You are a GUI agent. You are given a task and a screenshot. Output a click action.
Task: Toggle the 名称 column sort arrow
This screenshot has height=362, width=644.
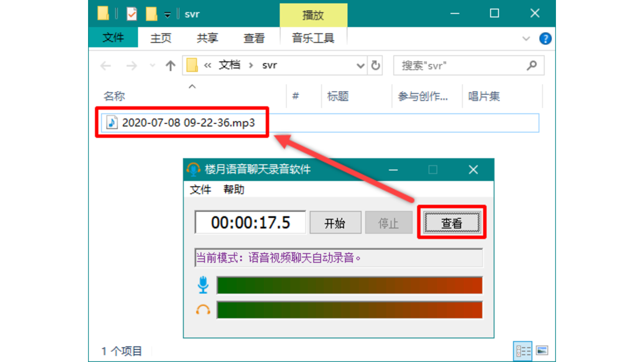coord(192,86)
